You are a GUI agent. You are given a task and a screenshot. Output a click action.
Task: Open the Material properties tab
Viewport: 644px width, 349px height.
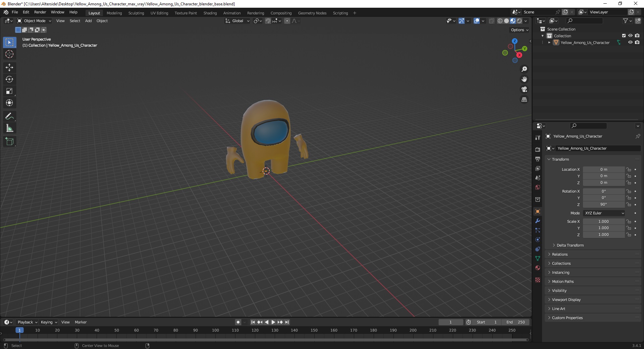coord(538,268)
